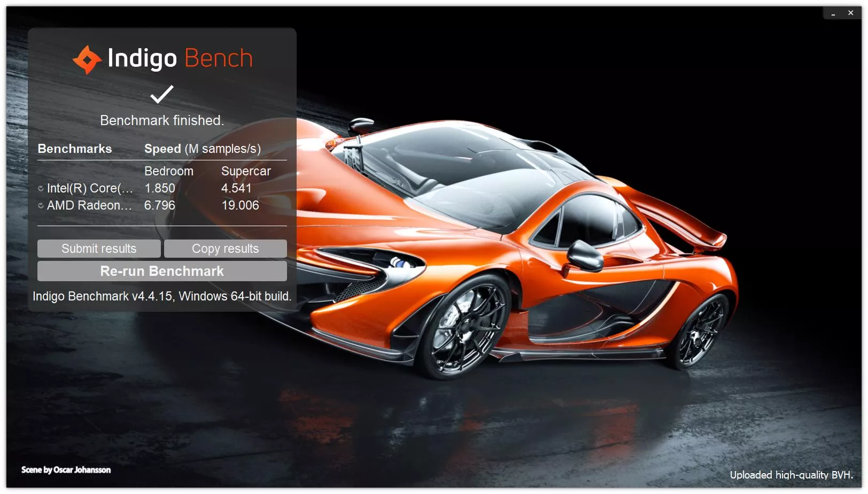Select the AMD Radeon benchmark entry
The image size is (868, 494).
click(89, 205)
